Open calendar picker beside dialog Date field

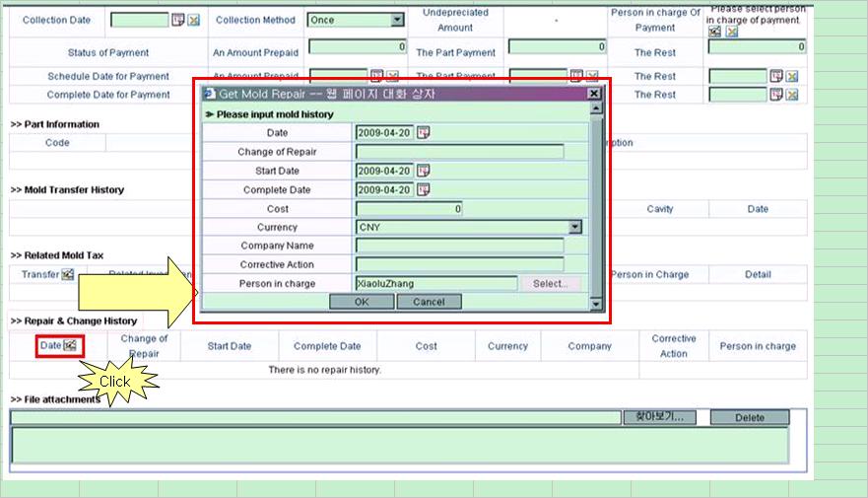[424, 133]
